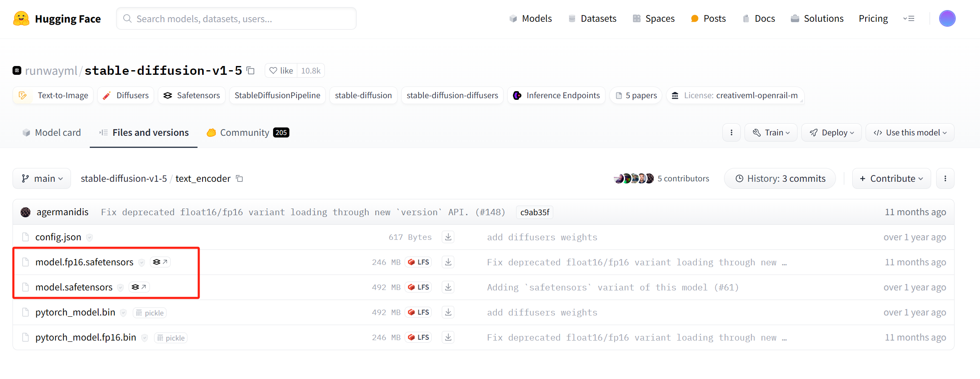
Task: Open the pytorch_model.fp16.bin file
Action: click(x=86, y=337)
